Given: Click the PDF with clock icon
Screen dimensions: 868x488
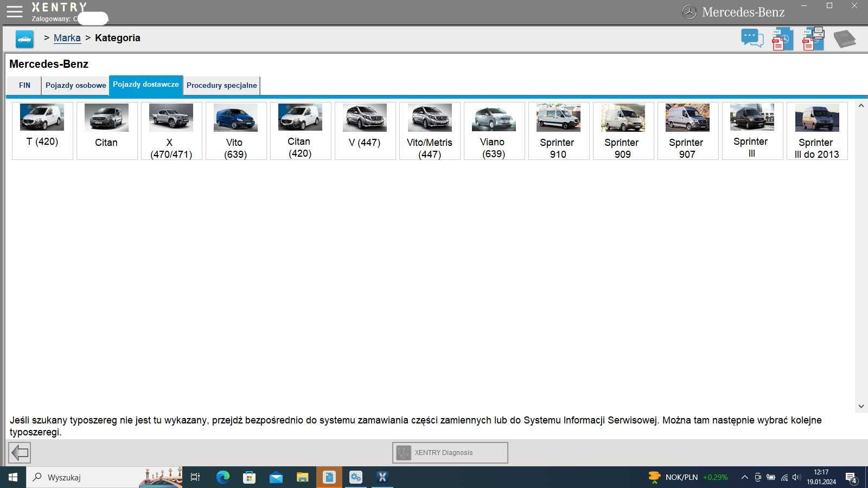Looking at the screenshot, I should [x=782, y=39].
